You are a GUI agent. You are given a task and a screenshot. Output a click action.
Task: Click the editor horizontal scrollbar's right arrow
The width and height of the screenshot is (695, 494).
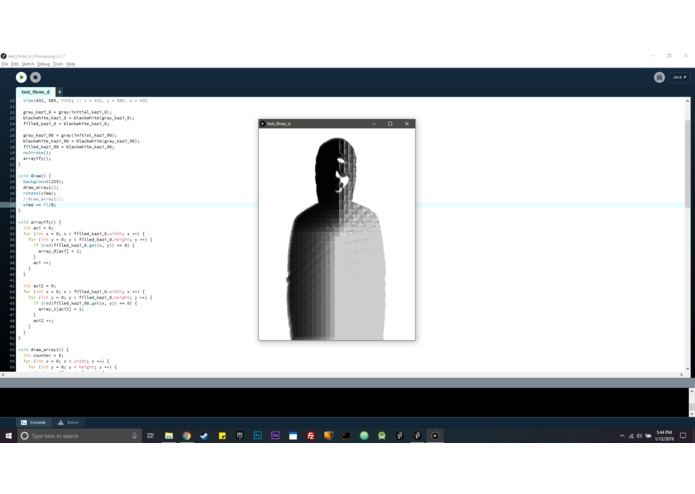point(682,375)
